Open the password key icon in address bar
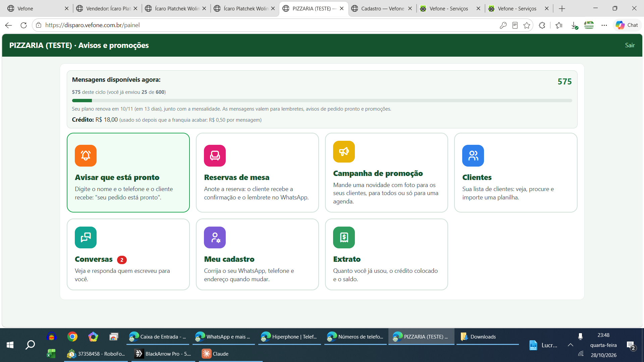This screenshot has height=362, width=644. coord(503,25)
